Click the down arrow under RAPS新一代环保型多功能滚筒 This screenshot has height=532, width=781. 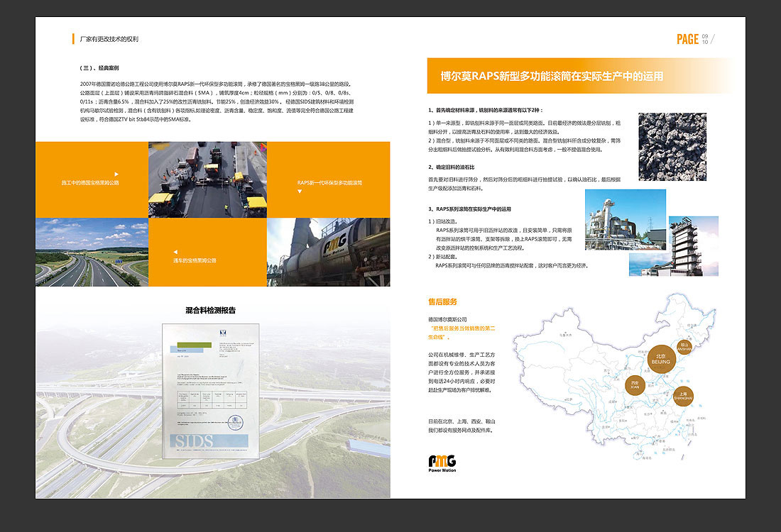(x=300, y=192)
